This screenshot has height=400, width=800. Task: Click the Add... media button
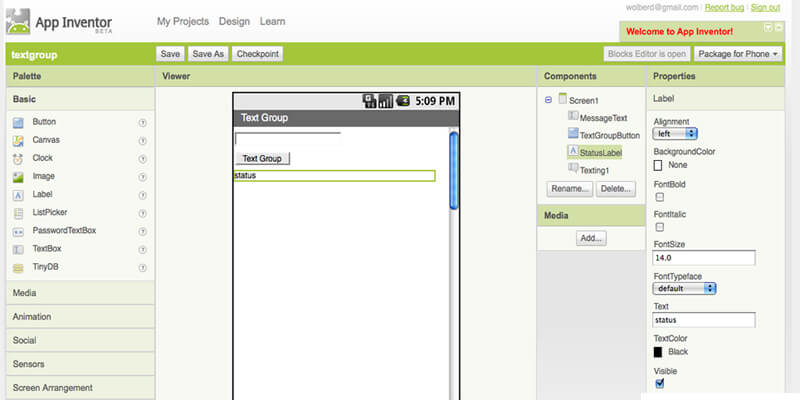[591, 238]
